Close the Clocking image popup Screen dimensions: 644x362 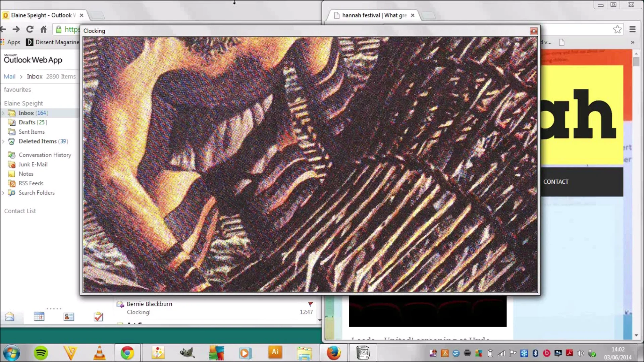534,31
